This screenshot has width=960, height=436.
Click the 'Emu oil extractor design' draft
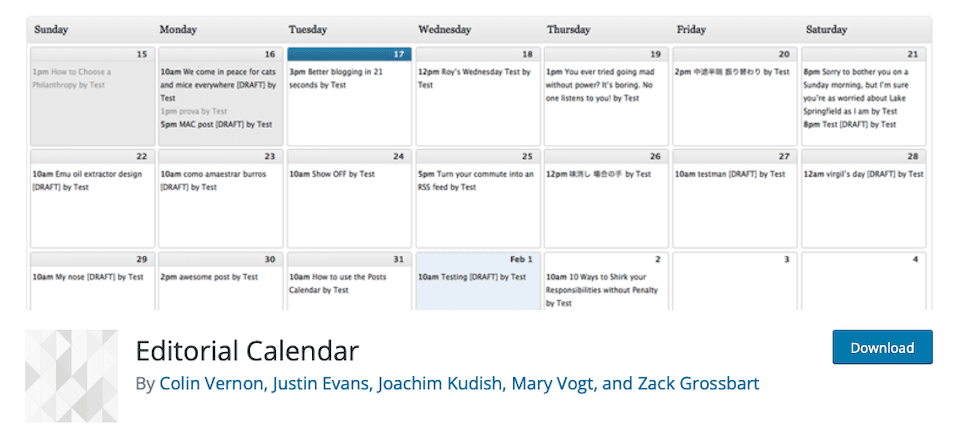(x=89, y=180)
